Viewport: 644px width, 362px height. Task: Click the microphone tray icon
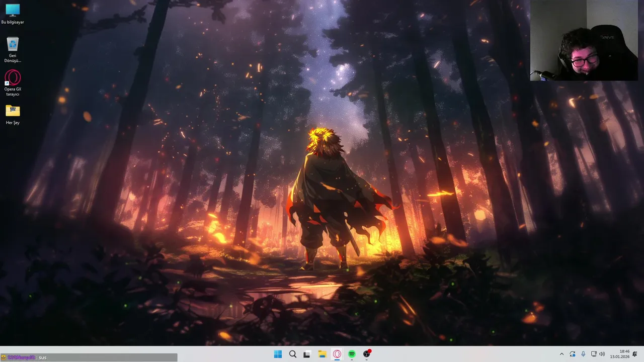(583, 354)
